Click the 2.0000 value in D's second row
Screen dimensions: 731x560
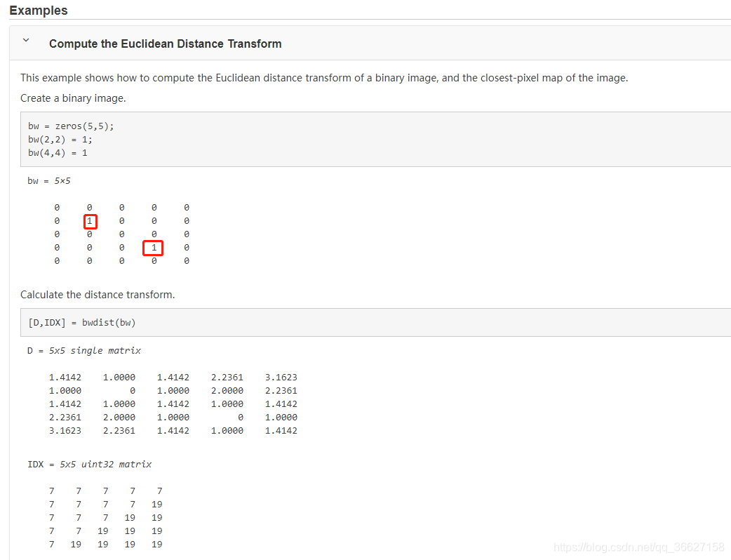point(227,391)
